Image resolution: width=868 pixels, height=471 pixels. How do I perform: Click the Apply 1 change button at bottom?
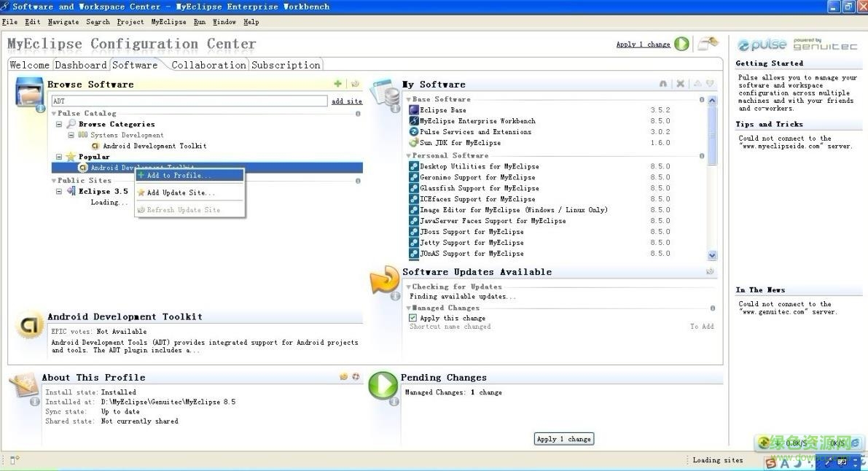pos(563,438)
